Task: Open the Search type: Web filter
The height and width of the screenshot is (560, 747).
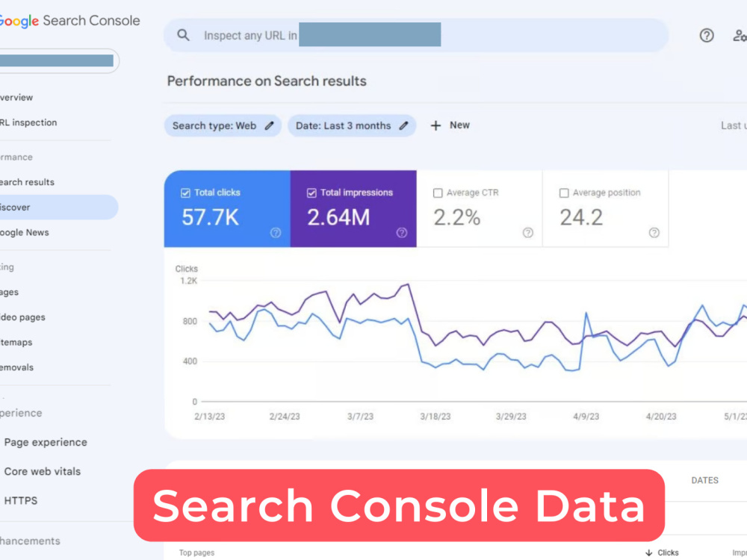Action: (223, 125)
